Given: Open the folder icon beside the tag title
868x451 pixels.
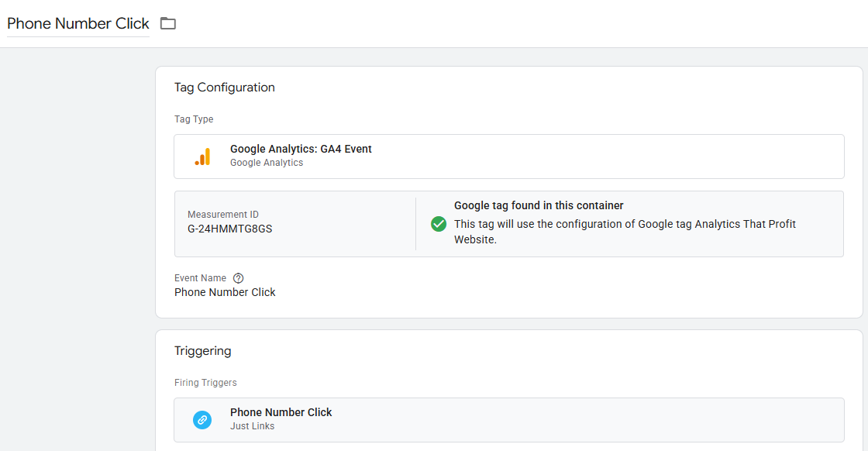Looking at the screenshot, I should click(x=167, y=23).
